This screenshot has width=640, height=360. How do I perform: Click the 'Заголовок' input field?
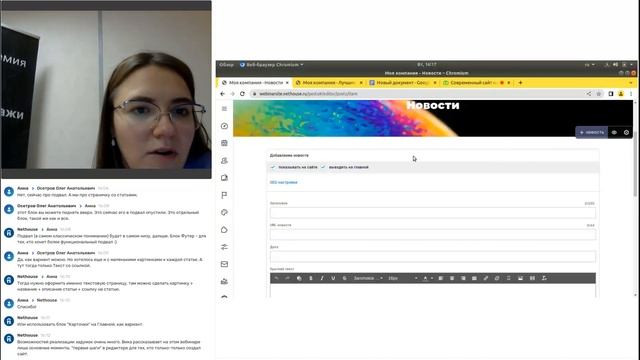[x=433, y=212]
